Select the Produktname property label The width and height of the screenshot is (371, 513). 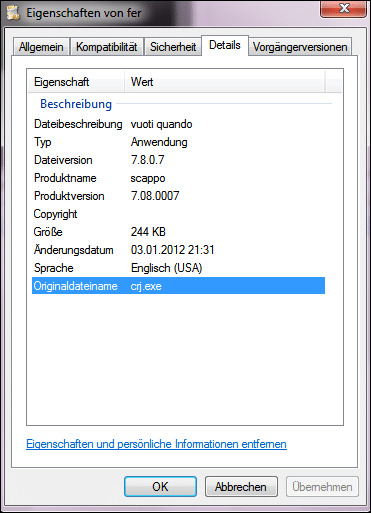(x=65, y=178)
